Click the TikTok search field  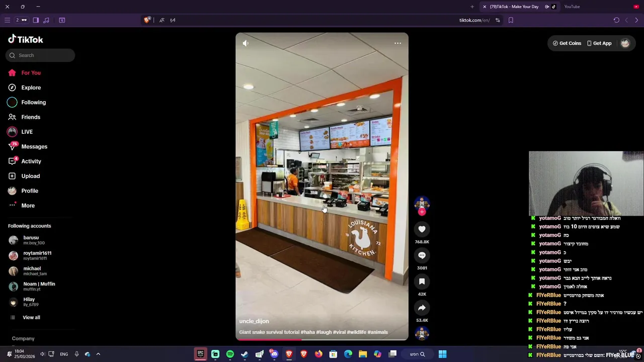tap(40, 55)
